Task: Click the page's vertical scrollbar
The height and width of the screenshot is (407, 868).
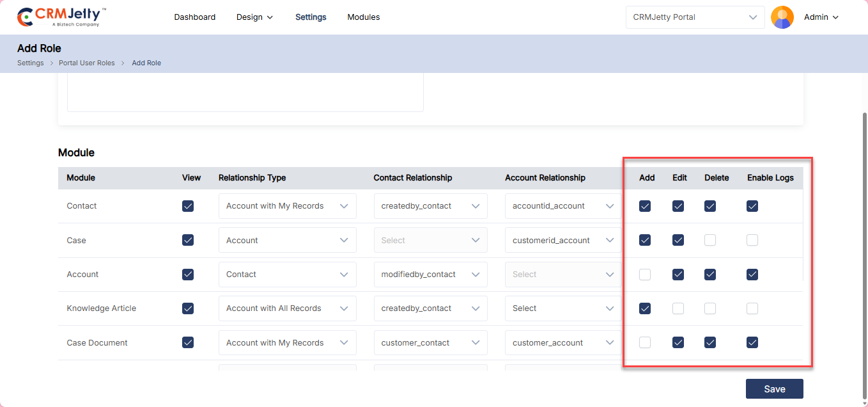Action: coord(864,243)
